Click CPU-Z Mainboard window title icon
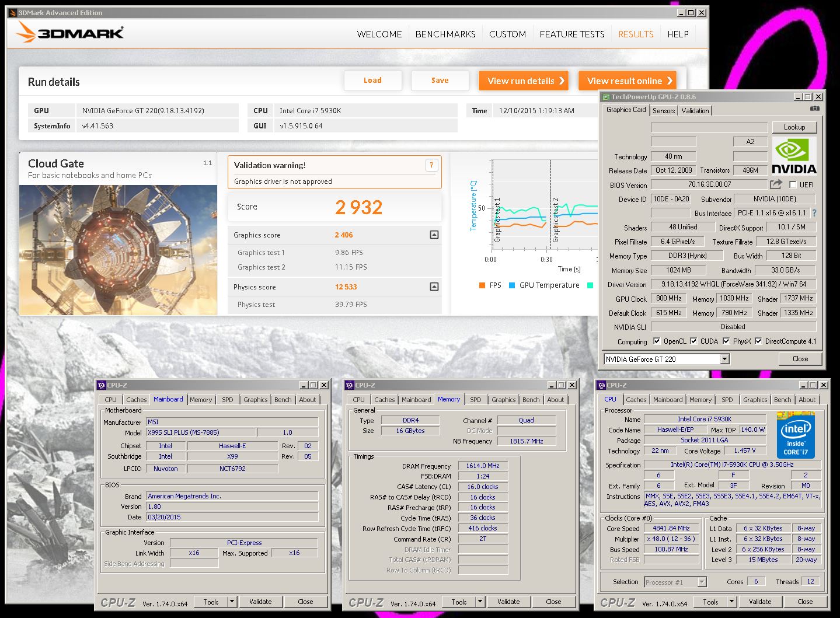 (101, 385)
